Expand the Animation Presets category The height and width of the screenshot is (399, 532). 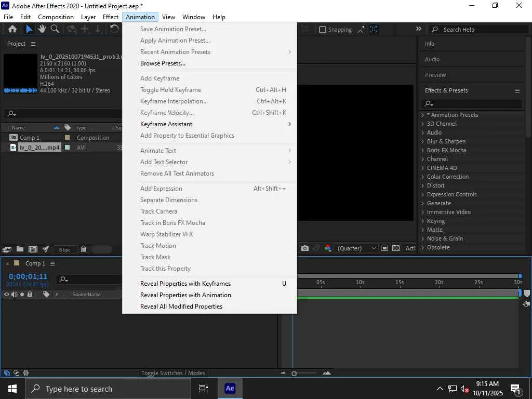pos(423,115)
